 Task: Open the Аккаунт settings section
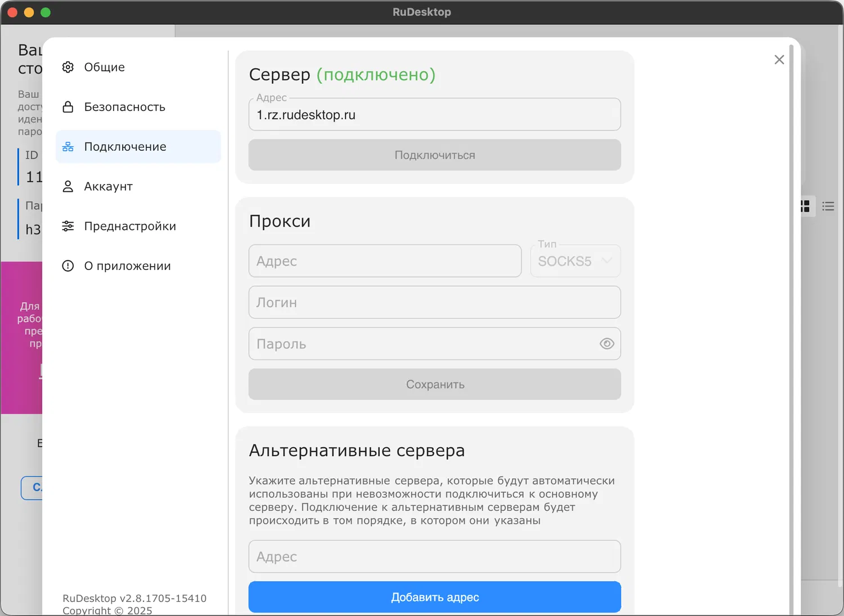[138, 186]
